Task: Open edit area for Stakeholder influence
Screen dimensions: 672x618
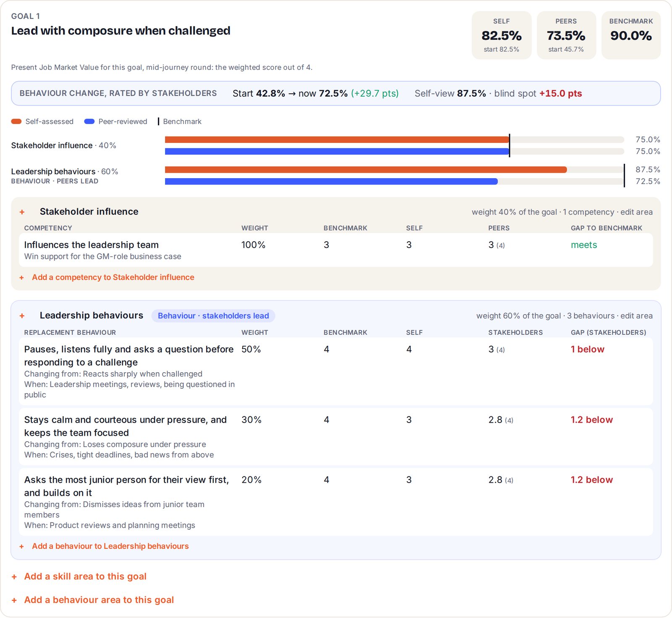Action: [x=636, y=212]
